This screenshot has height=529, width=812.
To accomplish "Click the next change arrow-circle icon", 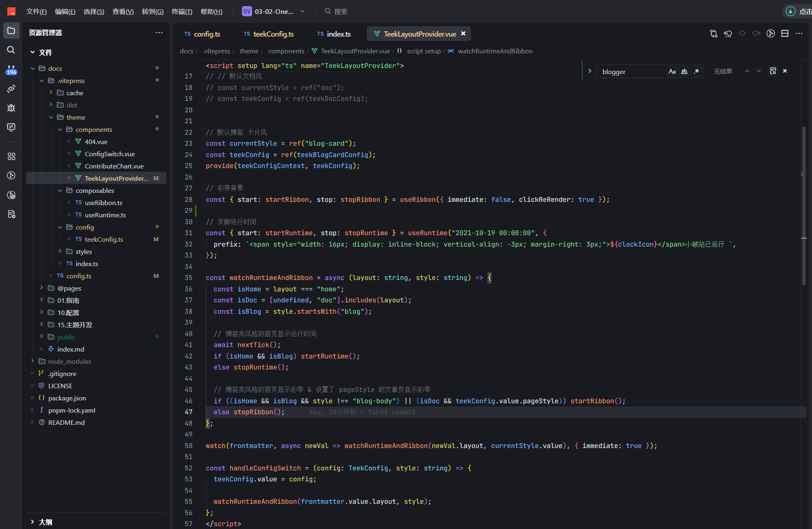I will (x=756, y=33).
